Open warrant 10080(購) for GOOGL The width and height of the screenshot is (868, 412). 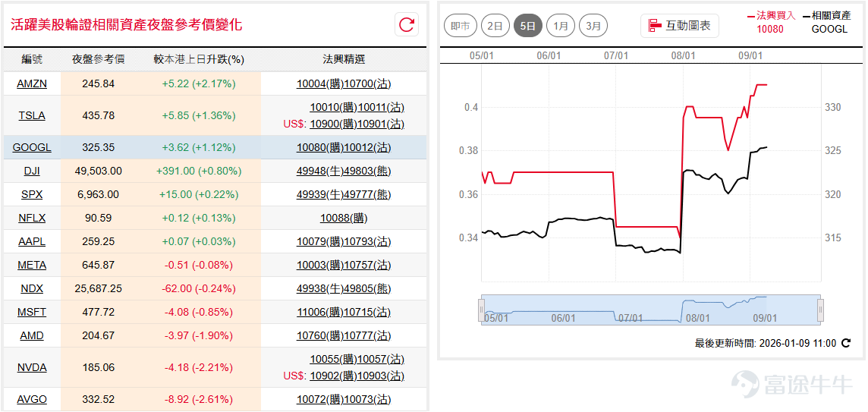tap(320, 148)
